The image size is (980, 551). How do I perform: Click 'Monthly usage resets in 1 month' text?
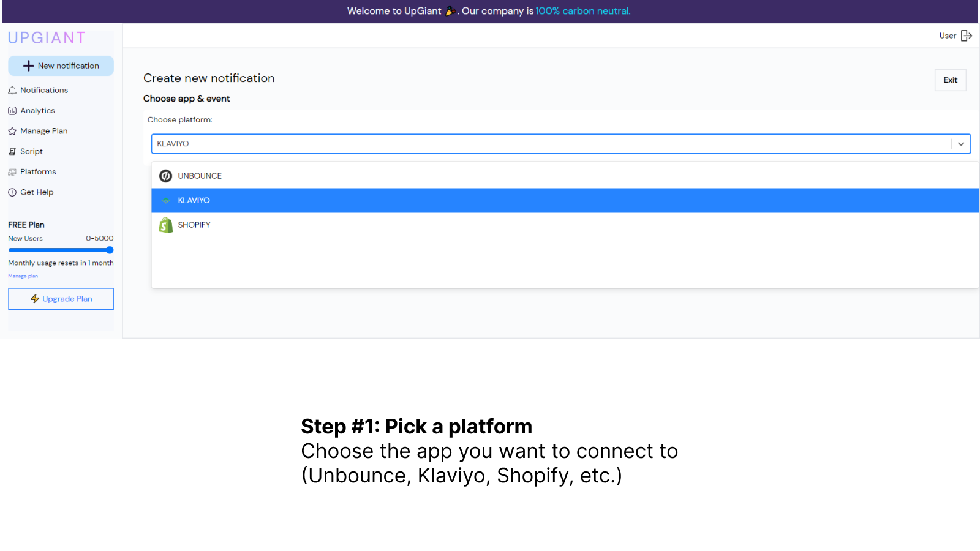tap(61, 263)
